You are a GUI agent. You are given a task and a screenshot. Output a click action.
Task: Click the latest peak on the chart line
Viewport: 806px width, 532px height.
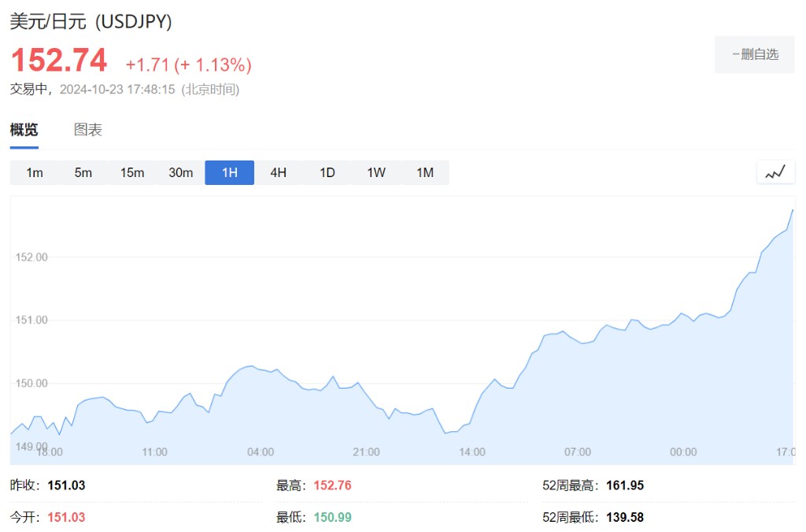tap(793, 210)
